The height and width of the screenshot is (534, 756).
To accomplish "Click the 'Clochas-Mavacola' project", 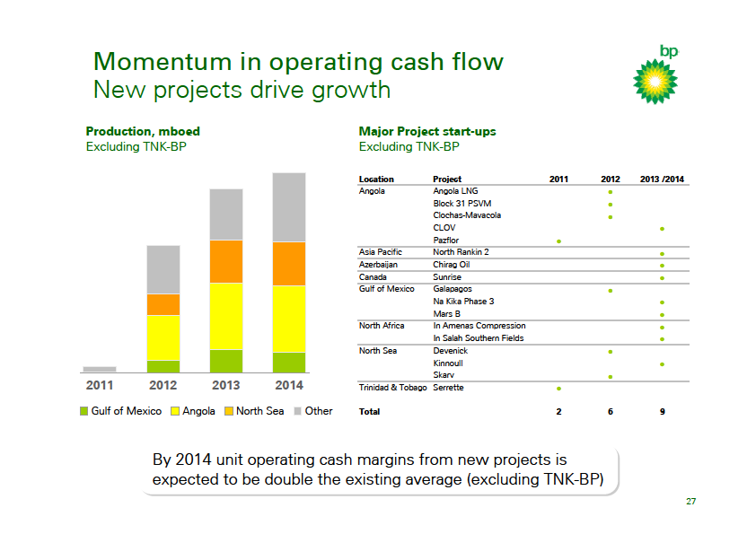I will (x=467, y=215).
